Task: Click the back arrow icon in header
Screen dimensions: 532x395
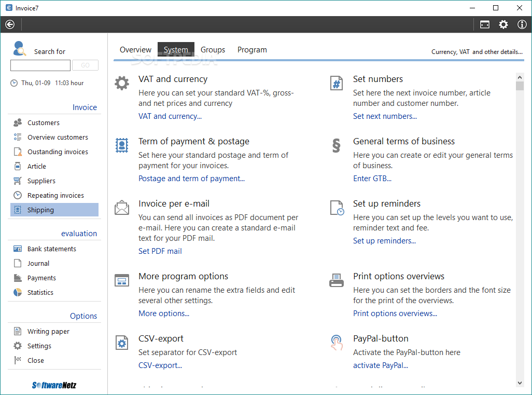Action: pos(10,24)
